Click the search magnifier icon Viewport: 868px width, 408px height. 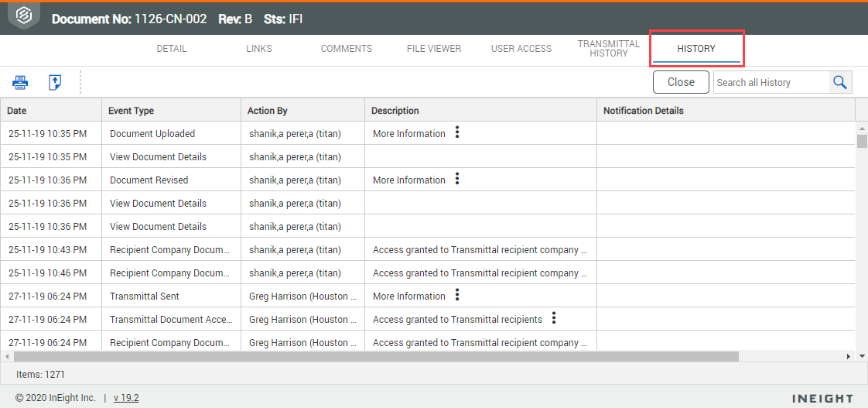click(x=840, y=82)
